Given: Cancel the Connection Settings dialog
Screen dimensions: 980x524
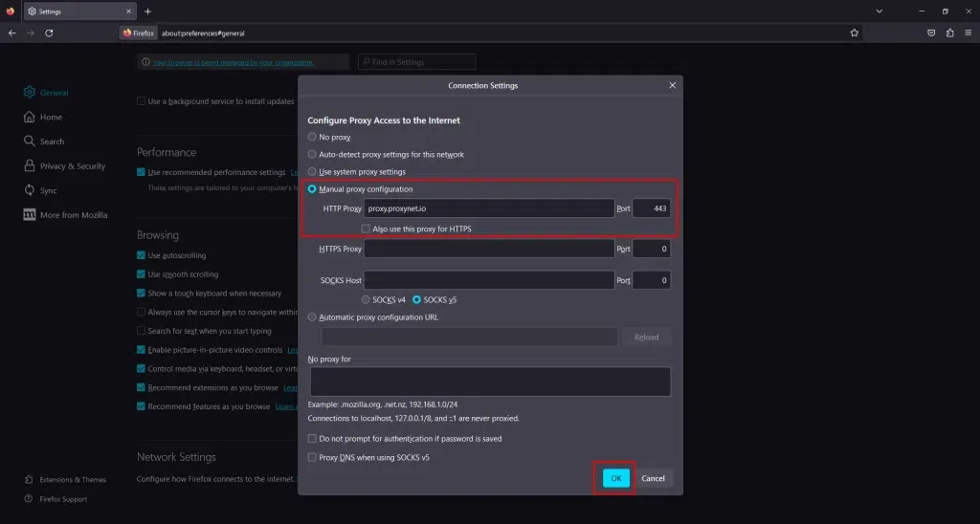Looking at the screenshot, I should click(x=653, y=478).
